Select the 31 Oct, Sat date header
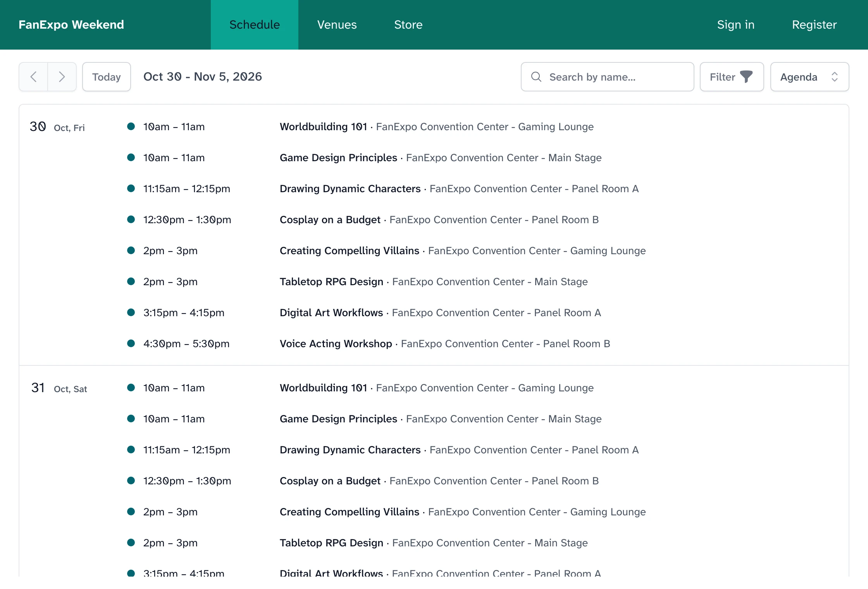The image size is (868, 589). point(59,388)
